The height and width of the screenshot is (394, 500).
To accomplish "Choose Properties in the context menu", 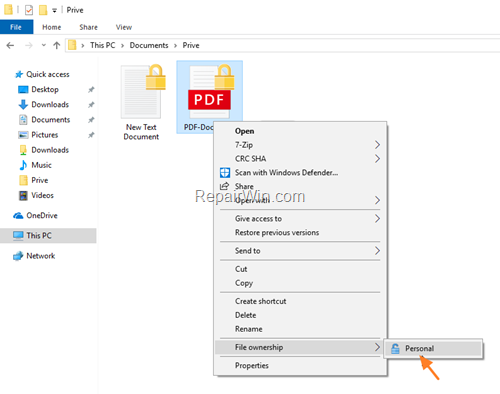I will coord(252,366).
